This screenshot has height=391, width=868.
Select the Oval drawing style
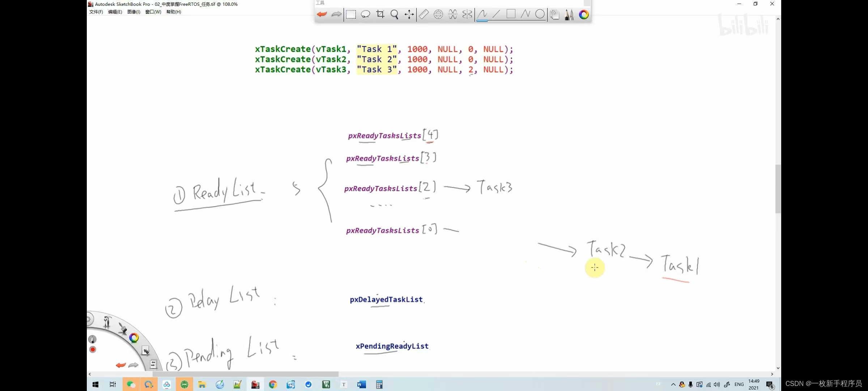pyautogui.click(x=540, y=14)
